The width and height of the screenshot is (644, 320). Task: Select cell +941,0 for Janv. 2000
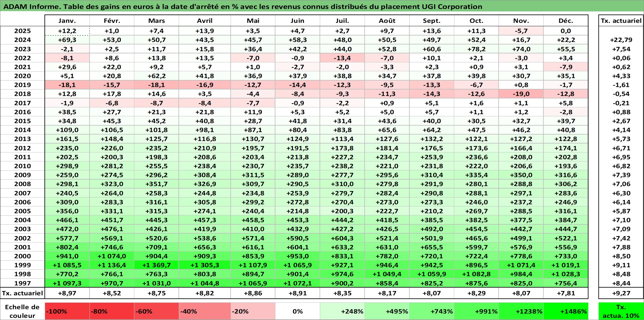pos(67,256)
